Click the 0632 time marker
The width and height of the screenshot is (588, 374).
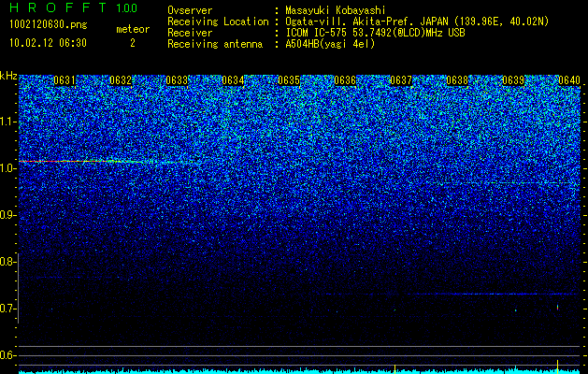click(121, 80)
